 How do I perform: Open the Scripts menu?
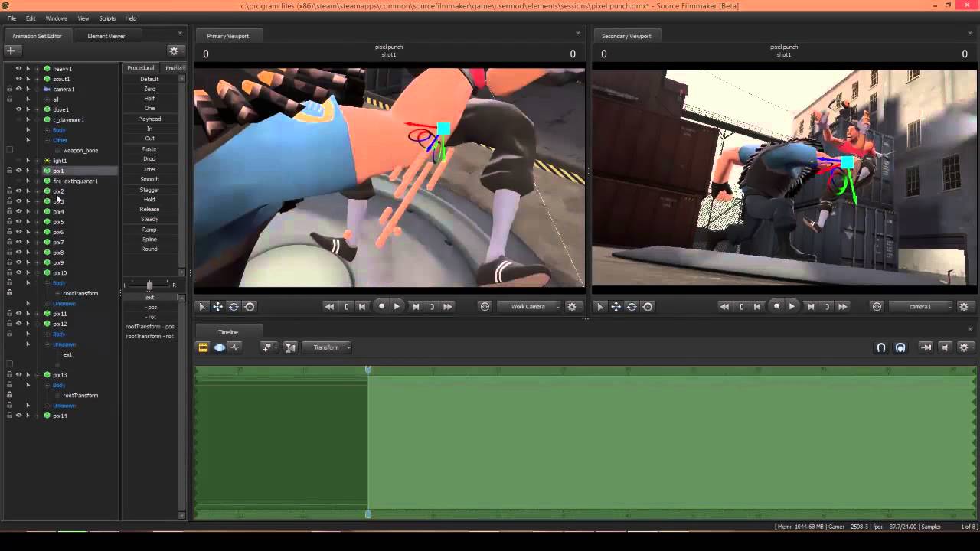point(107,18)
